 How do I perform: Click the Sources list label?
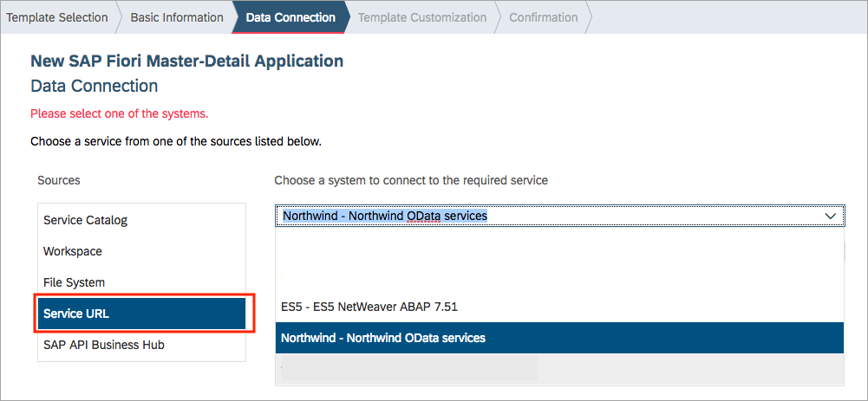59,180
